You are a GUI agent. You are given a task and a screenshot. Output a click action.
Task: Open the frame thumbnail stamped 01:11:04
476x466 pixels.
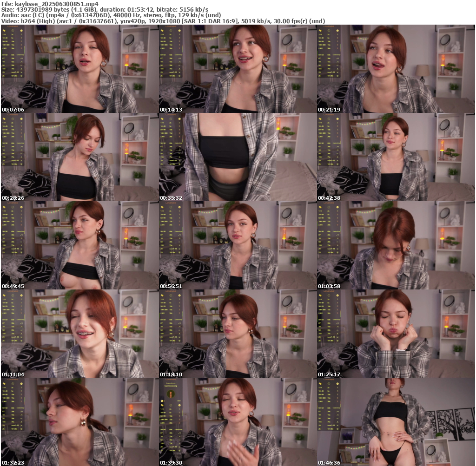[79, 334]
